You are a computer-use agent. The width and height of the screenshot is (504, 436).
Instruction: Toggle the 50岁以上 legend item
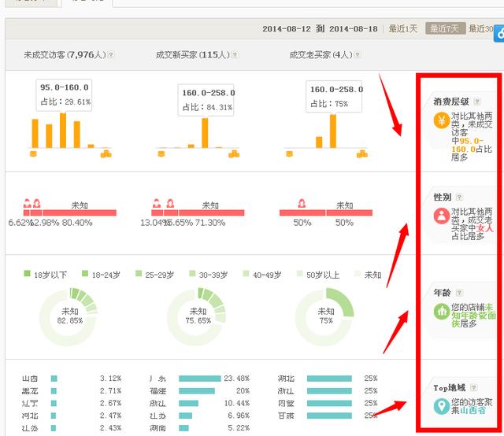tap(317, 275)
